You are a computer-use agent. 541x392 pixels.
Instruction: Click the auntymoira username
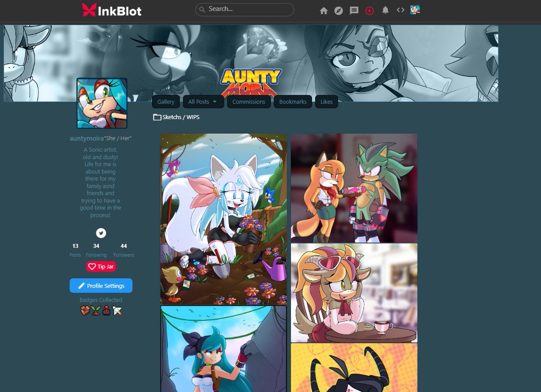87,138
